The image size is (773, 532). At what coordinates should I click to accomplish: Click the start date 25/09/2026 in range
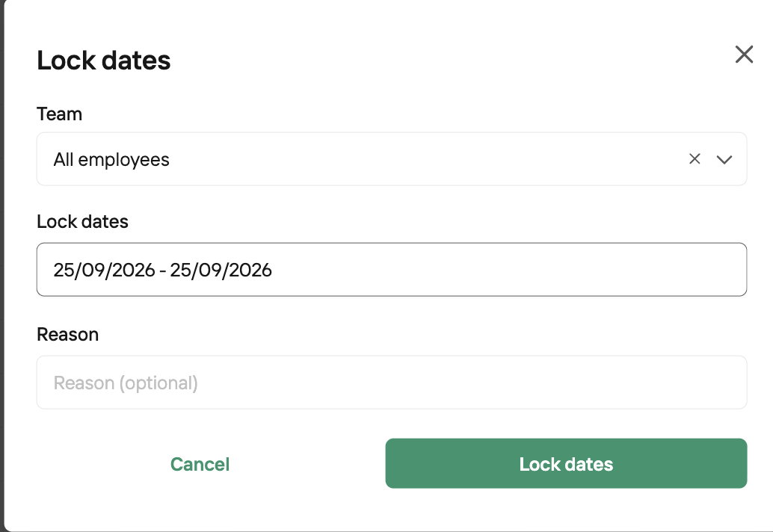click(x=104, y=270)
